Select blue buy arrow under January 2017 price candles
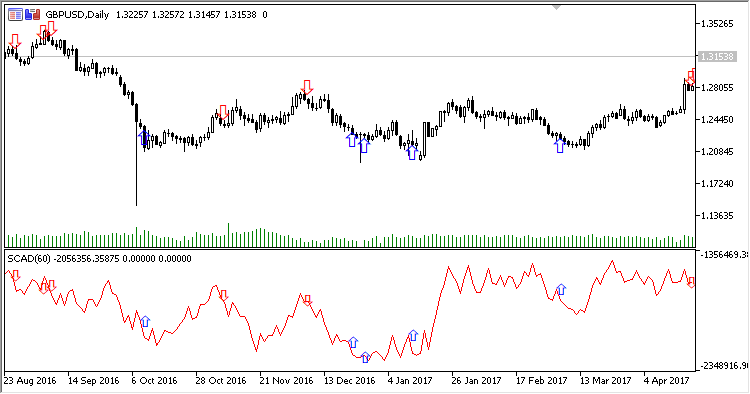Image resolution: width=750 pixels, height=394 pixels. 412,153
